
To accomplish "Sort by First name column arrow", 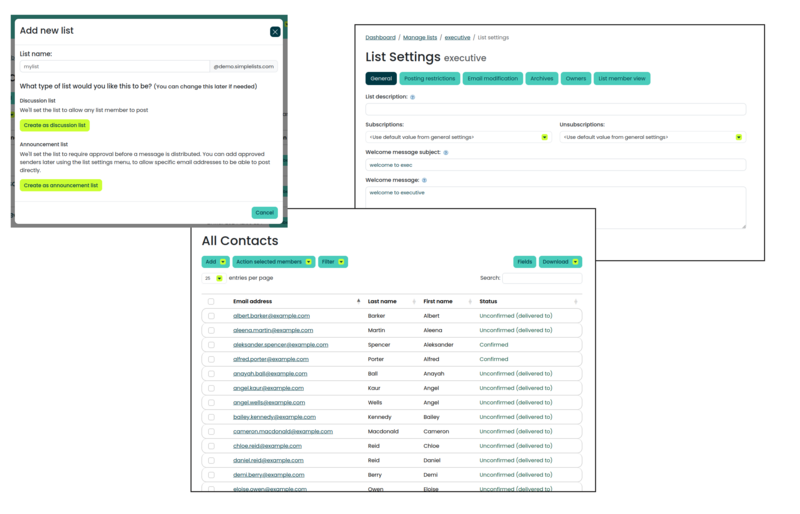I will point(470,302).
